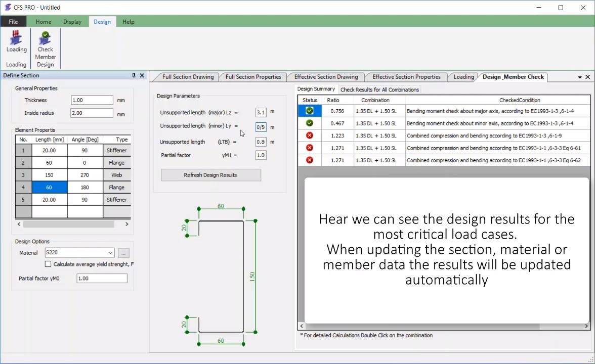Open Effective Section Properties tab
This screenshot has height=364, width=595.
pos(406,77)
